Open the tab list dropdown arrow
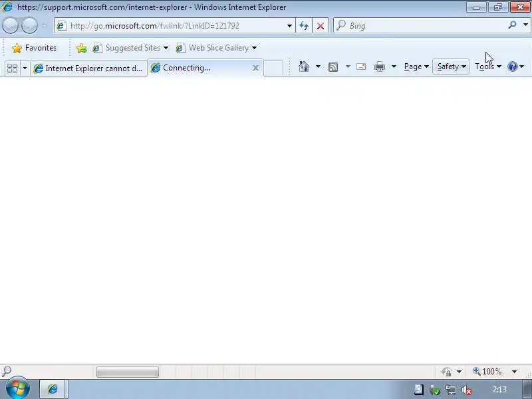The width and height of the screenshot is (532, 399). click(x=25, y=68)
